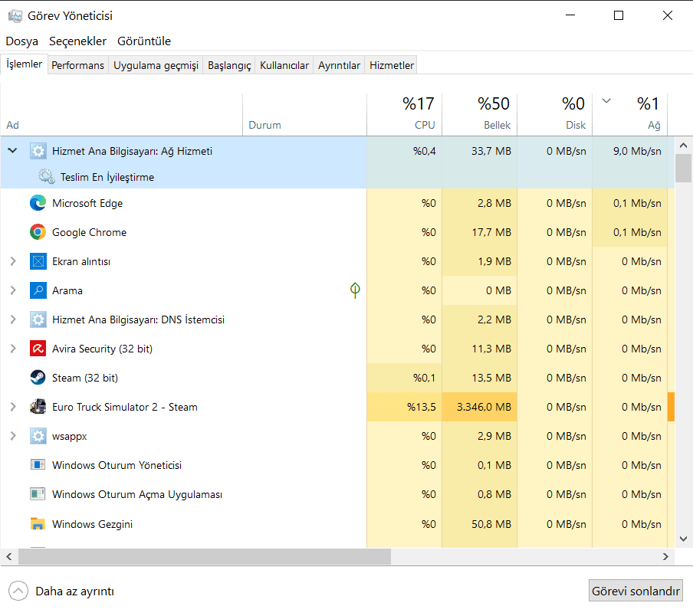Click the Avira Security red icon
The image size is (693, 616).
(x=38, y=349)
